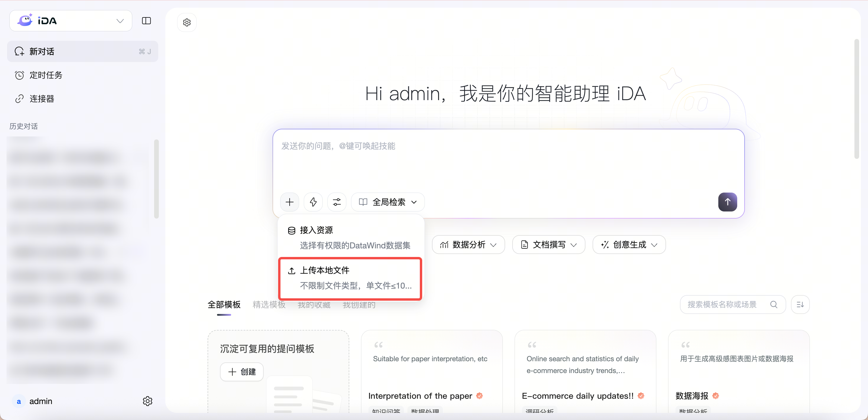Expand the 创意生成 dropdown
868x420 pixels.
coord(629,244)
